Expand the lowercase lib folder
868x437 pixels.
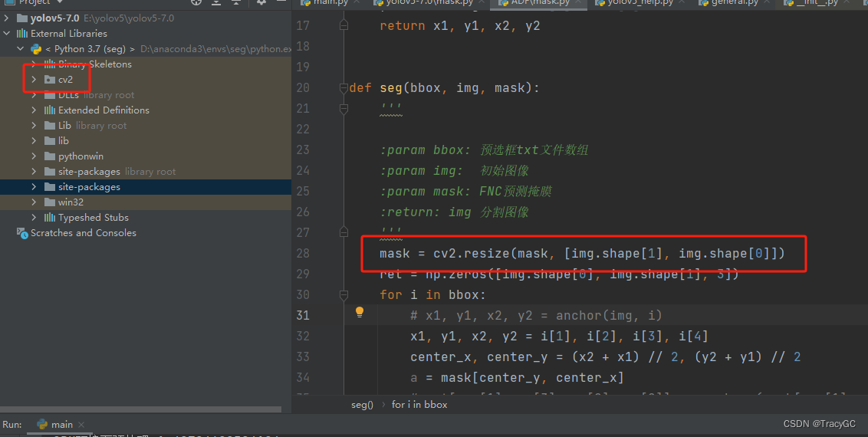tap(35, 141)
